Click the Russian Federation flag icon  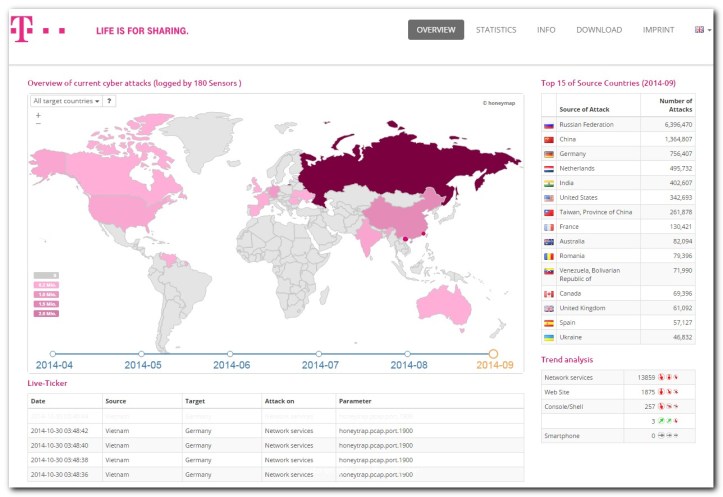tap(548, 125)
